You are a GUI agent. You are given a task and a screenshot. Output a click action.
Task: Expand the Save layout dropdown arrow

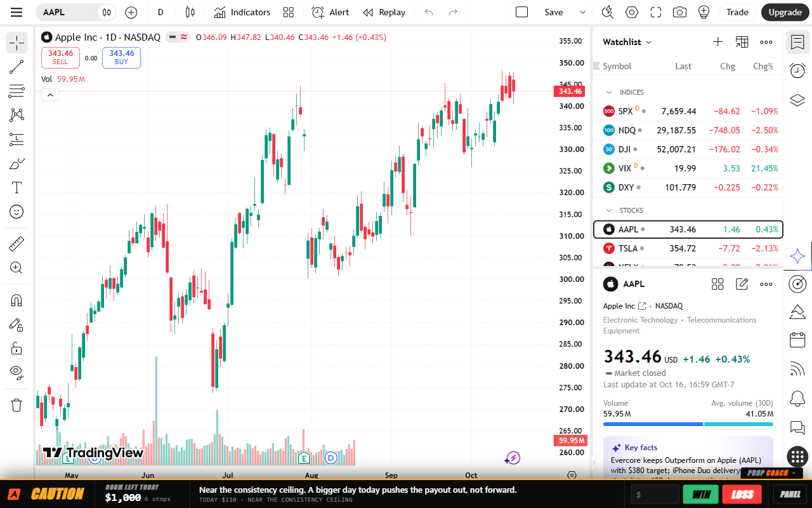[x=582, y=12]
